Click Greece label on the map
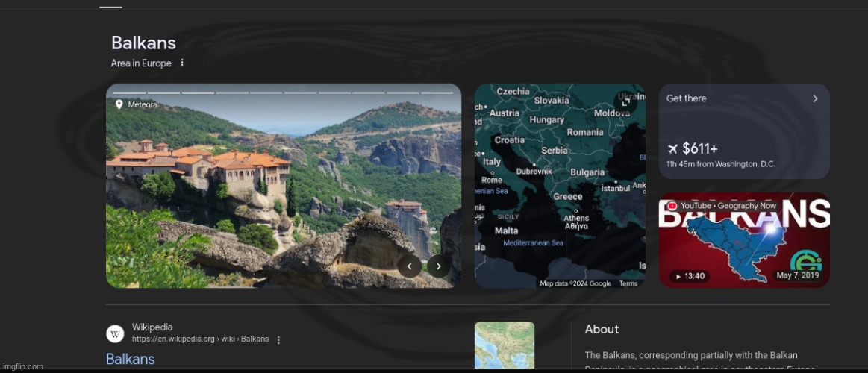Viewport: 868px width, 373px height. 567,196
